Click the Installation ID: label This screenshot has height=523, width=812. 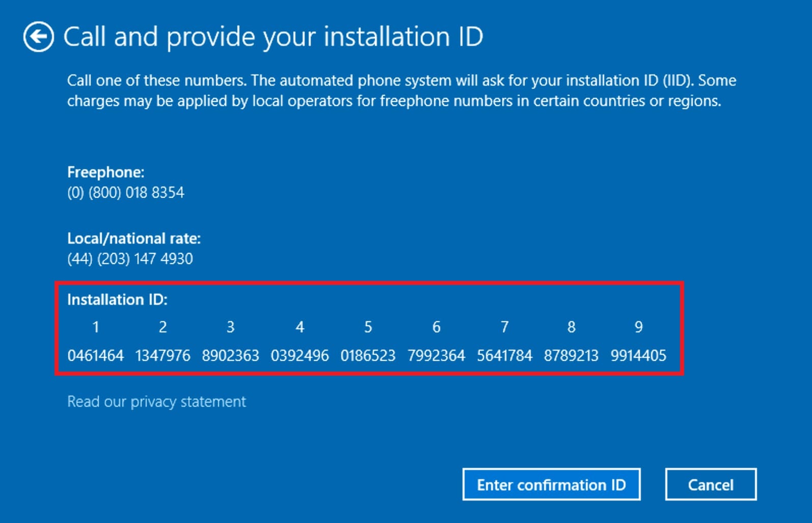point(117,300)
